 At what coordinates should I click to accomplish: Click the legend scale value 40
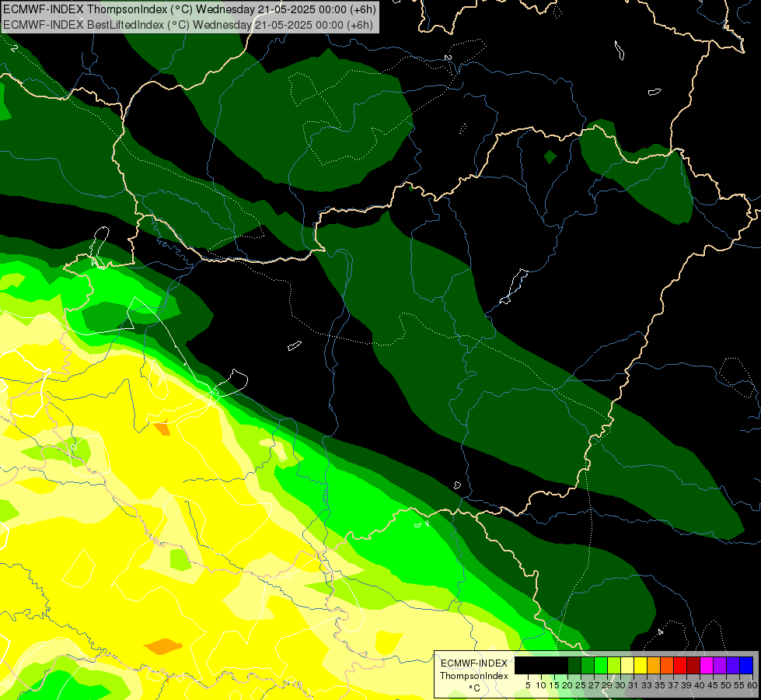699,685
